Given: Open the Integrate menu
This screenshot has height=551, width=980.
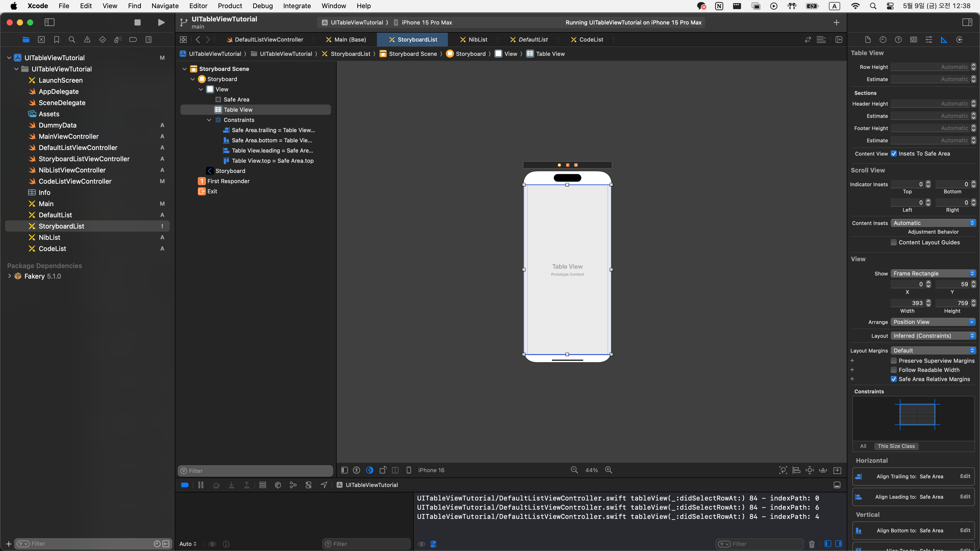Looking at the screenshot, I should [297, 6].
